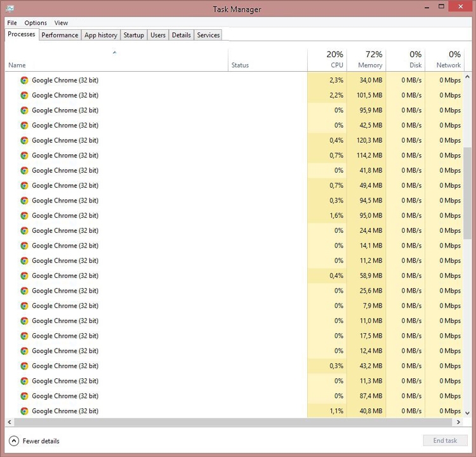Click the Chrome icon in the 7,9 MB row

(24, 306)
